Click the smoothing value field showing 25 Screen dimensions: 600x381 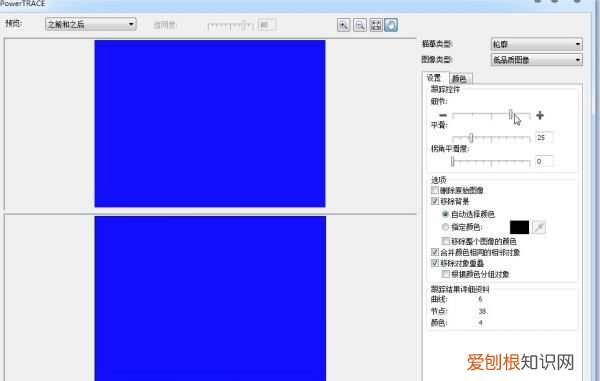(544, 137)
